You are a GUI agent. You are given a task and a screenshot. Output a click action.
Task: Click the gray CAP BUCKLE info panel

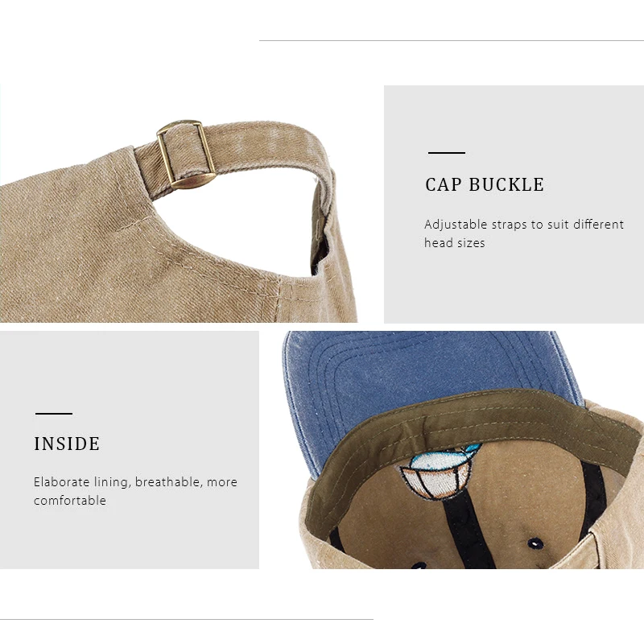514,204
